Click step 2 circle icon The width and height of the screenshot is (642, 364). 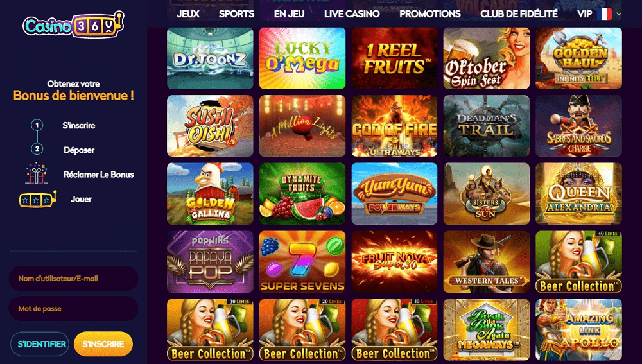pyautogui.click(x=37, y=149)
